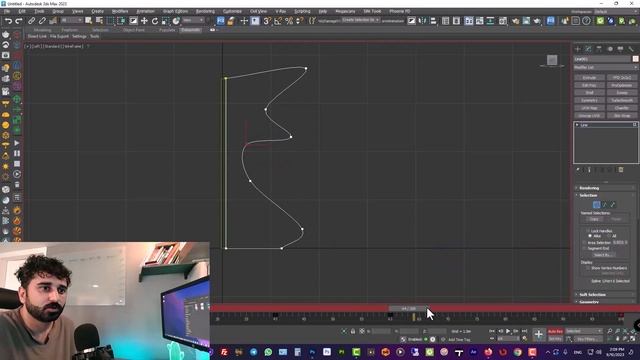The height and width of the screenshot is (360, 640).
Task: Toggle the Percent Snap icon
Action: 289,21
